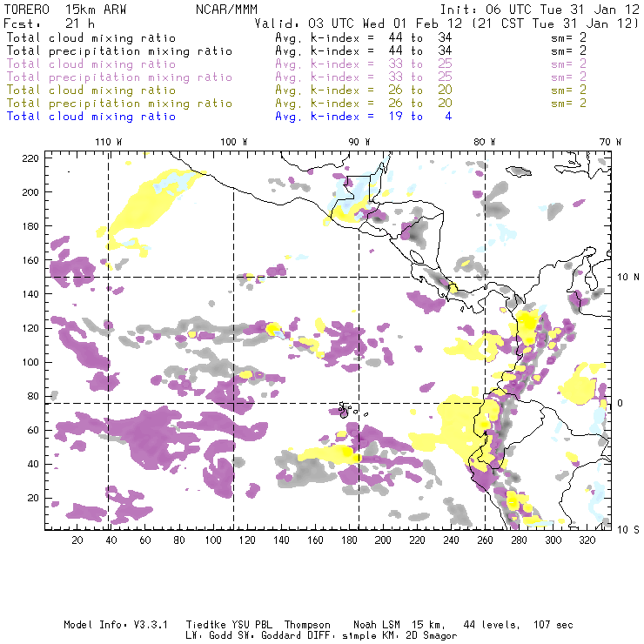Click '44 levels,' in the footer

click(492, 625)
